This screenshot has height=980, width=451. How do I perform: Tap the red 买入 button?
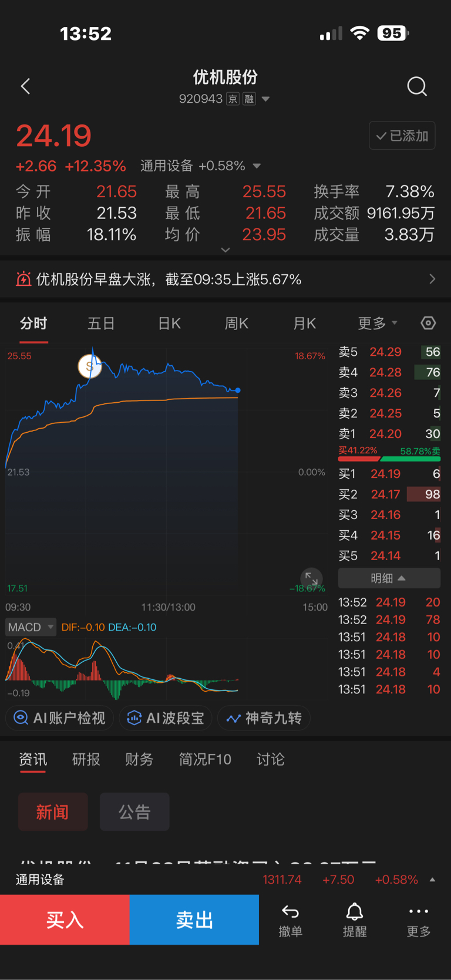click(65, 920)
